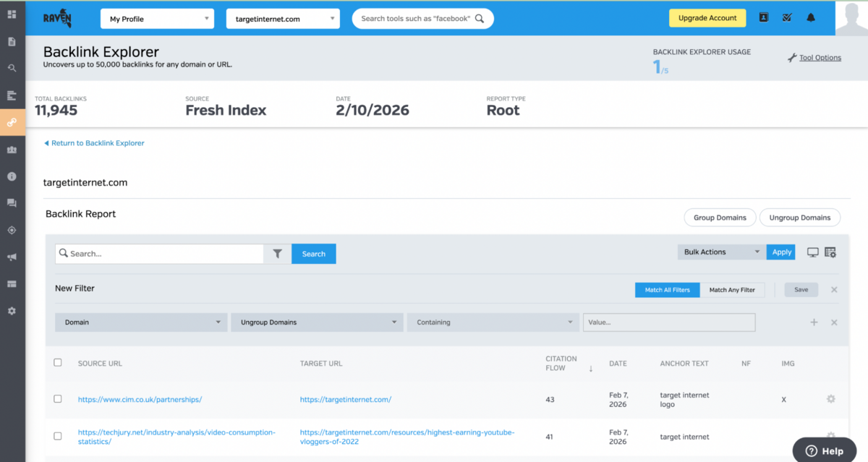Screen dimensions: 868x462
Task: Close the New Filter panel with the X
Action: point(834,289)
